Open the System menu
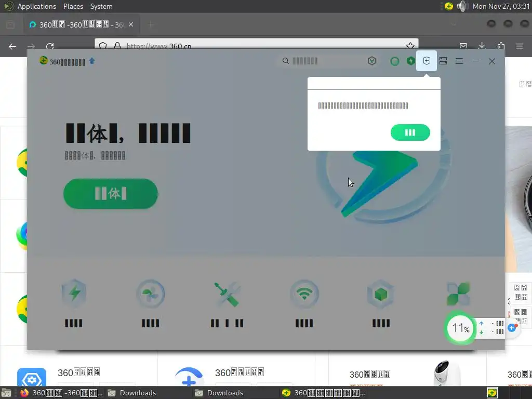 click(101, 6)
